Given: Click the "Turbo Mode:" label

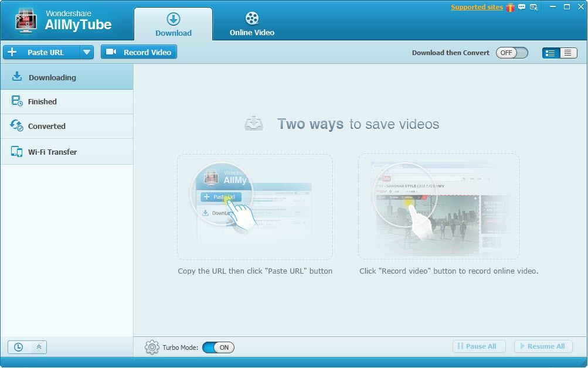Looking at the screenshot, I should [181, 347].
